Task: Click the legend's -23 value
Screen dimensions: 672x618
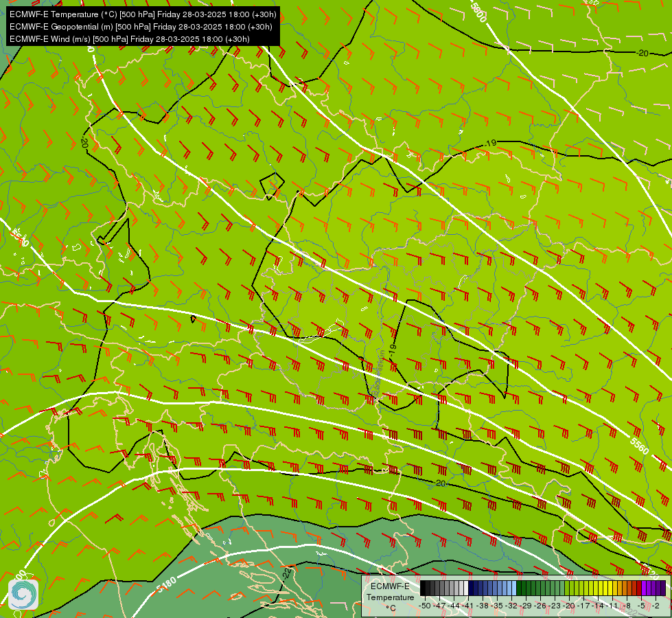Action: point(555,606)
